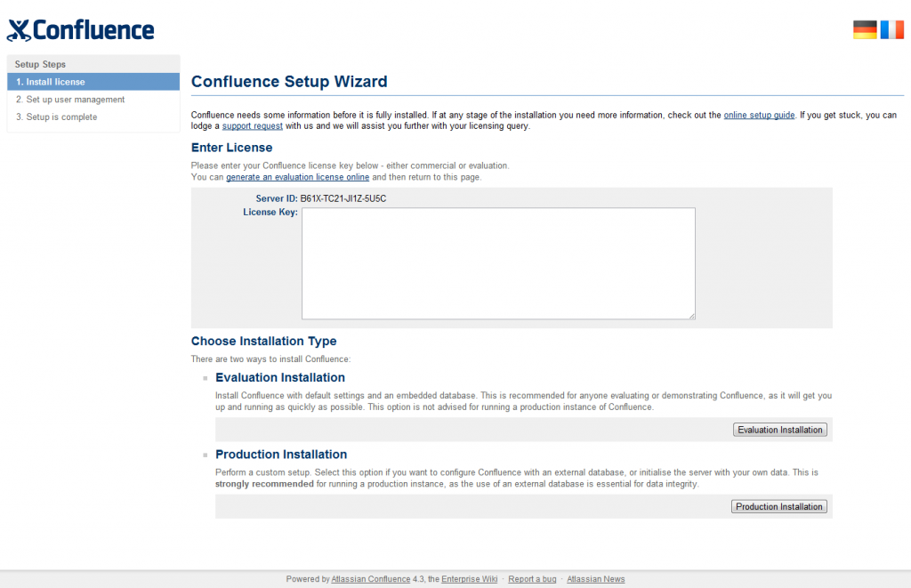Click the strongly recommended bold text
The width and height of the screenshot is (911, 588).
pos(264,484)
